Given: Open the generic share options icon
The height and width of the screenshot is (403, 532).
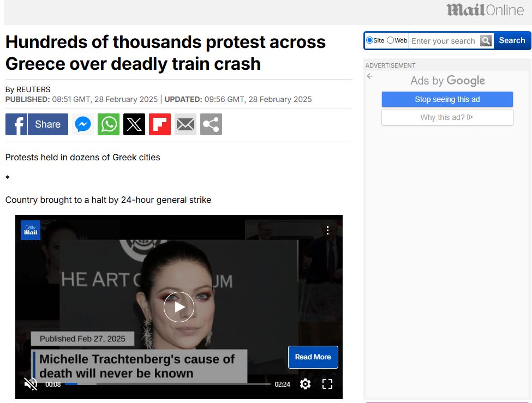Looking at the screenshot, I should pos(211,124).
